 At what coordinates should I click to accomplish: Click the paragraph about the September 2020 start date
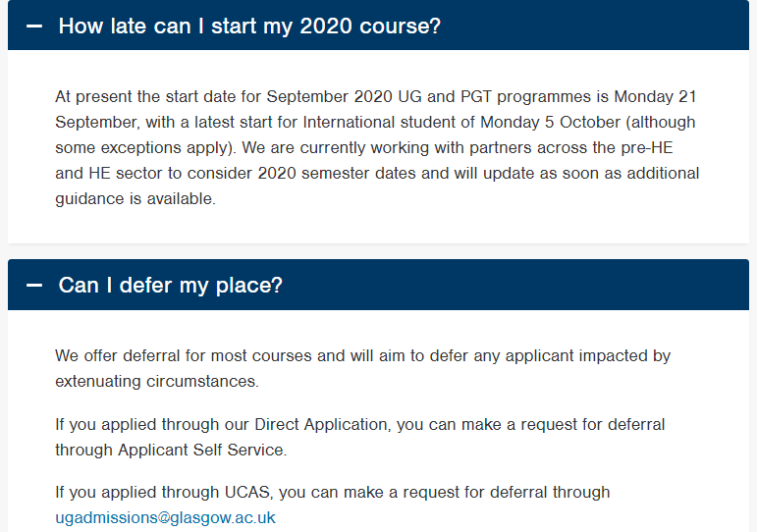(377, 148)
